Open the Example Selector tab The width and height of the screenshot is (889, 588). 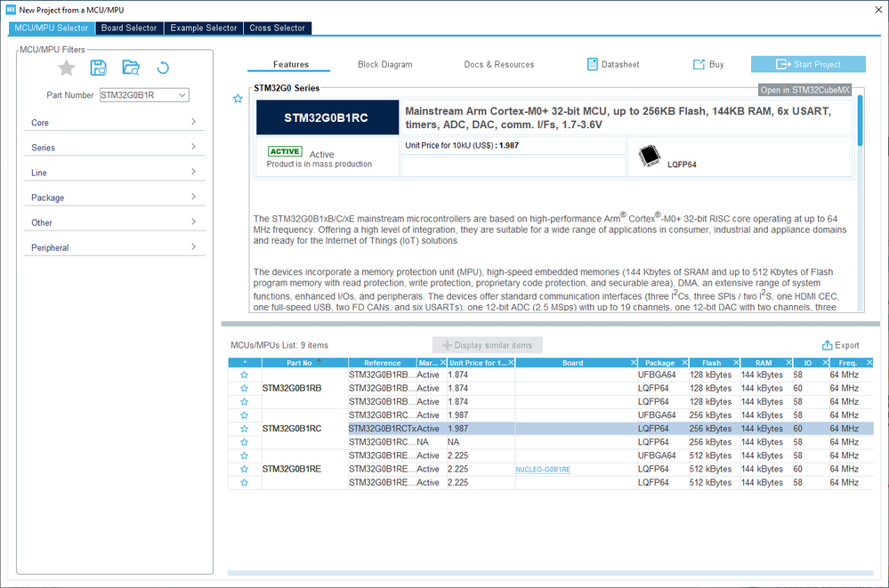click(x=204, y=28)
